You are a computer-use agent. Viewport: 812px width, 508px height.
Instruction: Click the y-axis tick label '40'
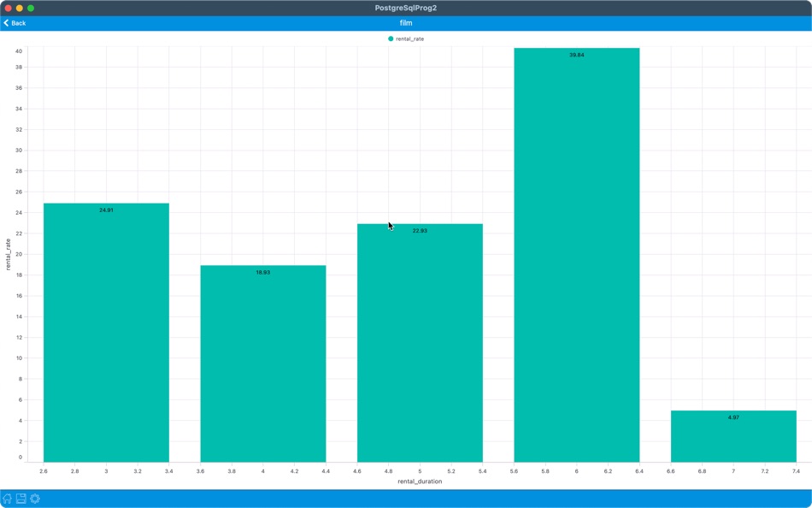(x=19, y=50)
